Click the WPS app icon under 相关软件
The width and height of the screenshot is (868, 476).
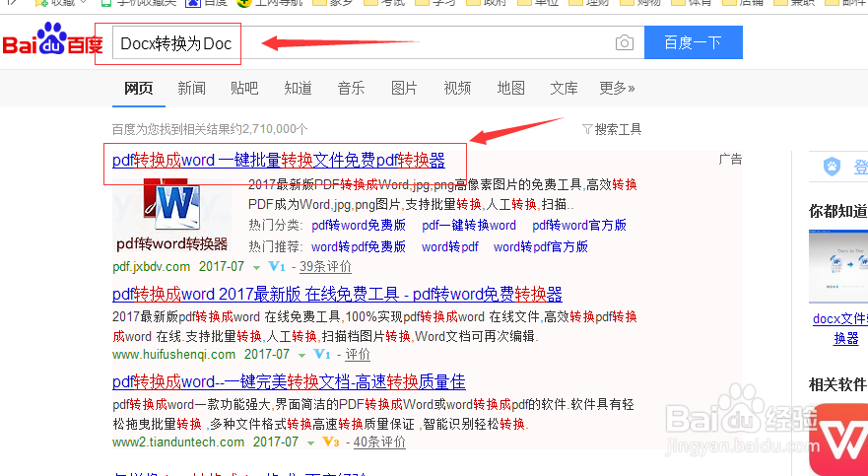click(x=838, y=439)
